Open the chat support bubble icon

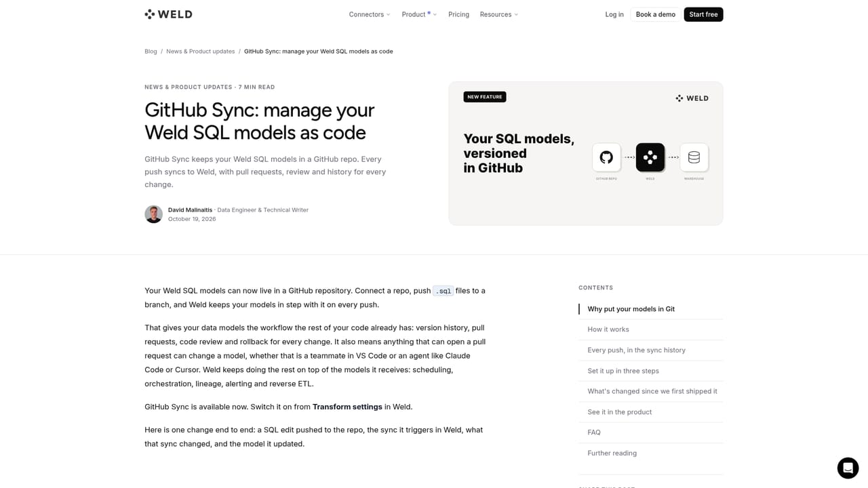click(848, 468)
